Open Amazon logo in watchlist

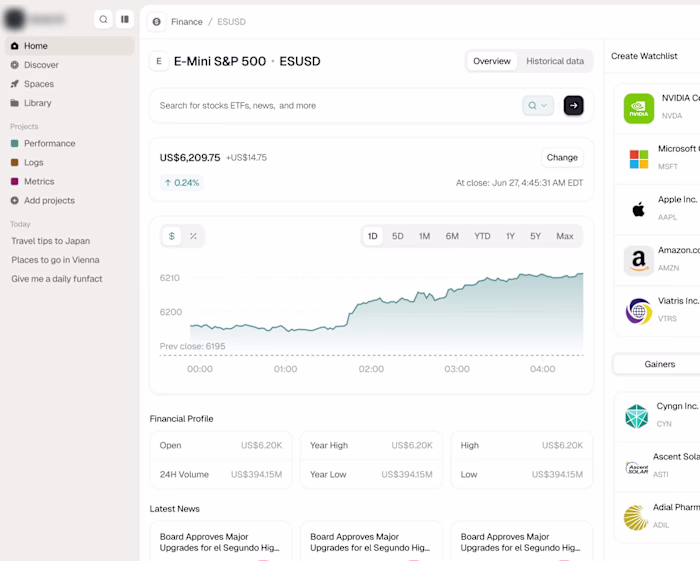[x=639, y=261]
